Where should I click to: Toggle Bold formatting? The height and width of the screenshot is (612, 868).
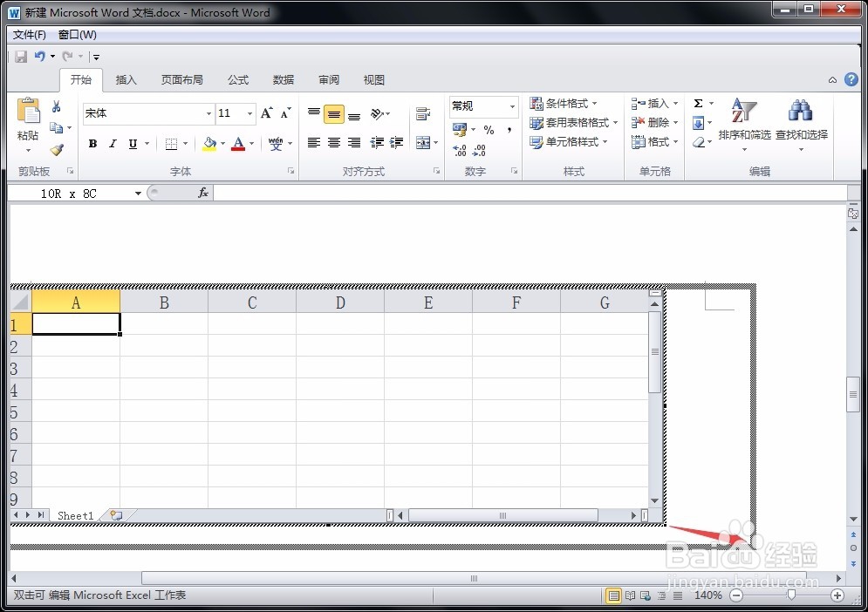pyautogui.click(x=93, y=144)
